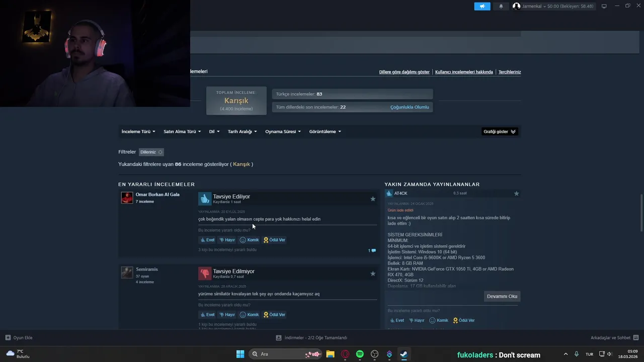The width and height of the screenshot is (644, 362).
Task: Open Semiramis avatar thumbnail
Action: [127, 273]
